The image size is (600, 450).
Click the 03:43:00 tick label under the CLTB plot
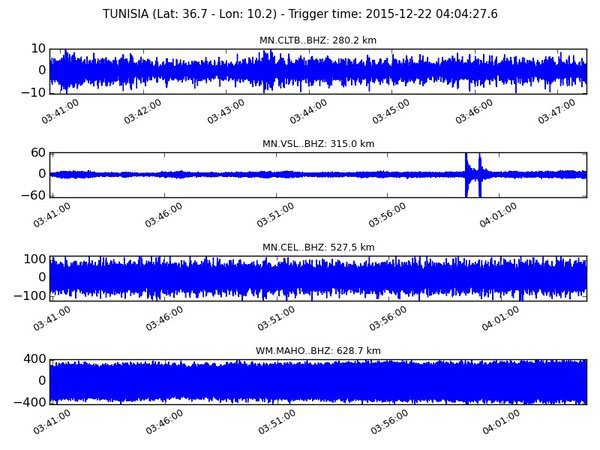click(226, 111)
